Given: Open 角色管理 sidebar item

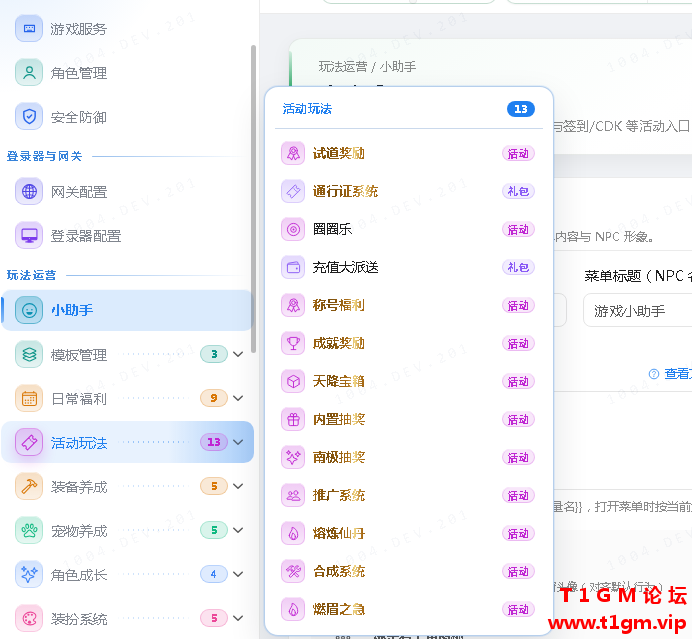Looking at the screenshot, I should point(128,72).
